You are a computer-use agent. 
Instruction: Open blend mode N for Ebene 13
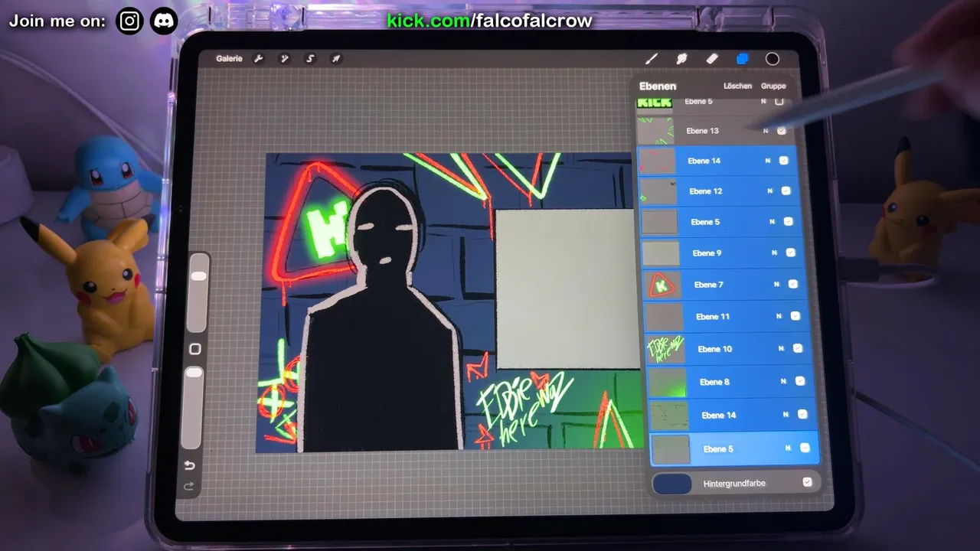click(x=766, y=131)
